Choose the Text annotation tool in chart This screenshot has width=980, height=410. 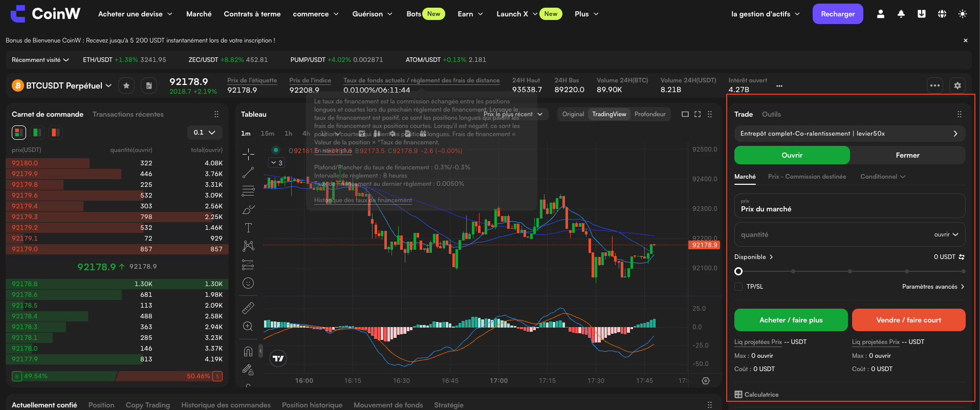point(248,228)
